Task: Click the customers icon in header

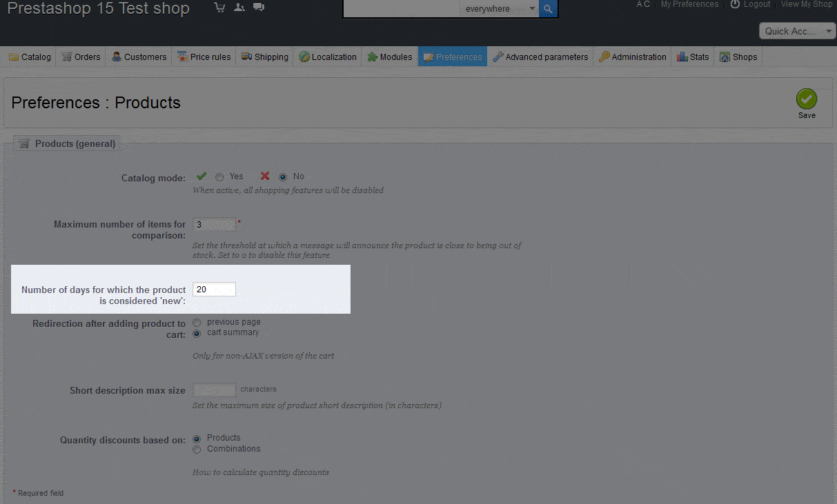Action: [239, 8]
